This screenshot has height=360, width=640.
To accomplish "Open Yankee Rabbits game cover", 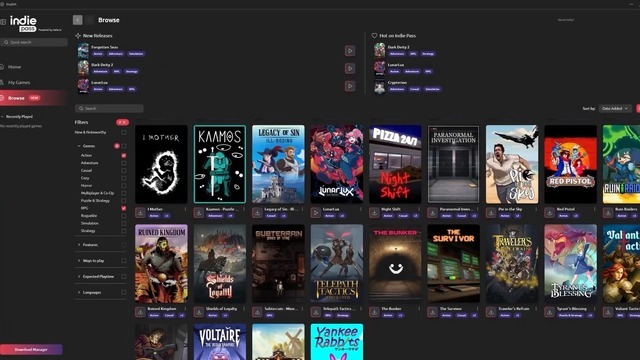I will pyautogui.click(x=337, y=342).
